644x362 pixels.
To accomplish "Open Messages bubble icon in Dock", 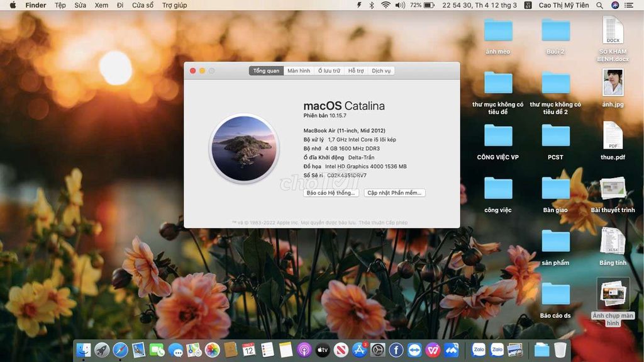I will pyautogui.click(x=176, y=350).
